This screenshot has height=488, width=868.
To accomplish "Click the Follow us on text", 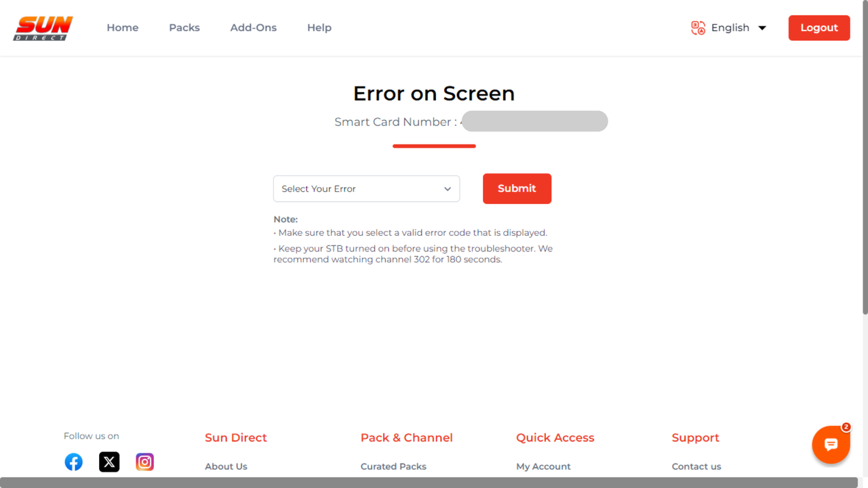I will pos(92,436).
